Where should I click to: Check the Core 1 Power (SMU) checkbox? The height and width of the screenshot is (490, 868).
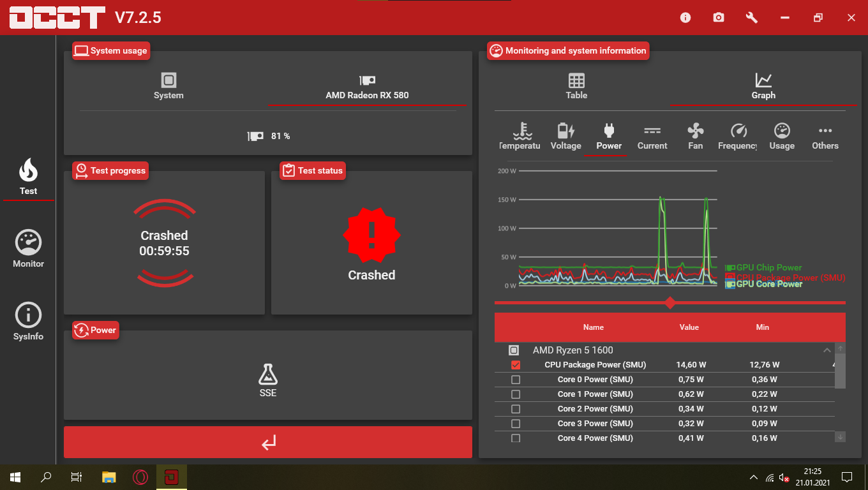516,394
